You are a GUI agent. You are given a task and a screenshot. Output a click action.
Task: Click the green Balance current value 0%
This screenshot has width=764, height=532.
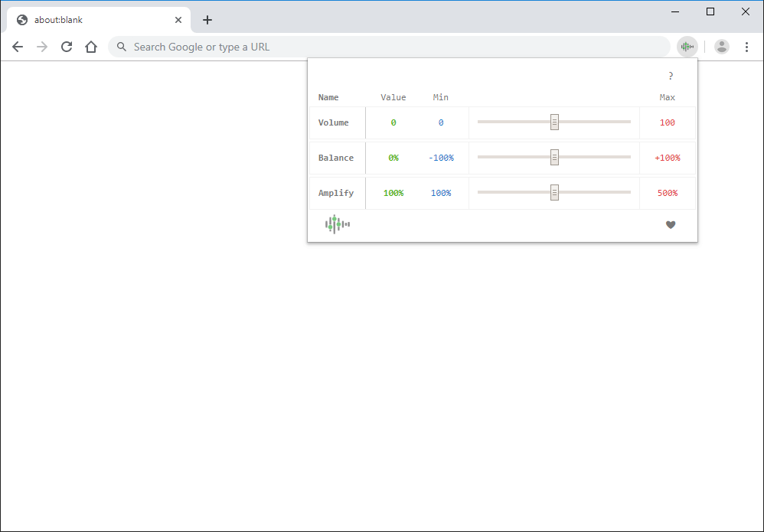[x=393, y=158]
